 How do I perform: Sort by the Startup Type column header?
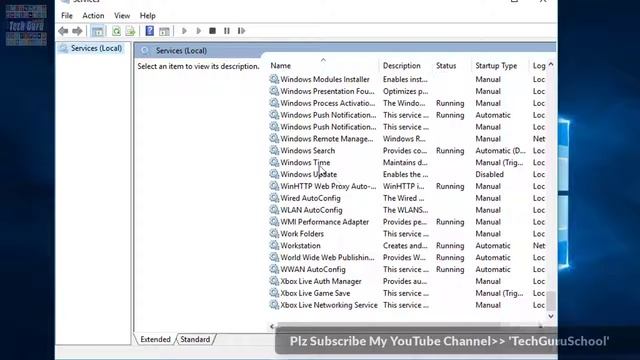pos(496,66)
